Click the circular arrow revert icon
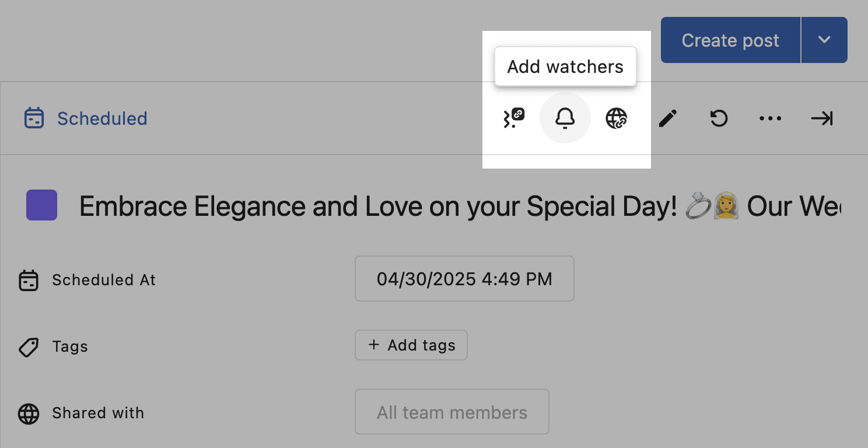 pyautogui.click(x=719, y=118)
